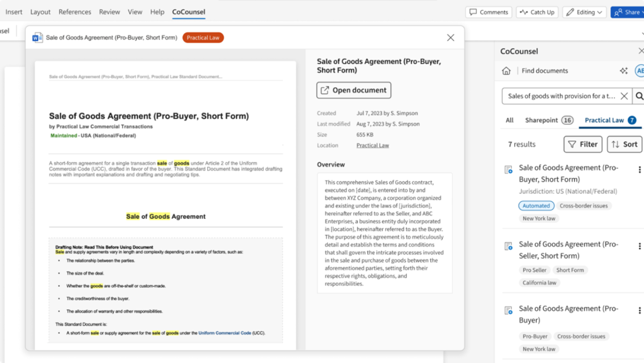The image size is (644, 363).
Task: Open the Filter options
Action: 583,144
